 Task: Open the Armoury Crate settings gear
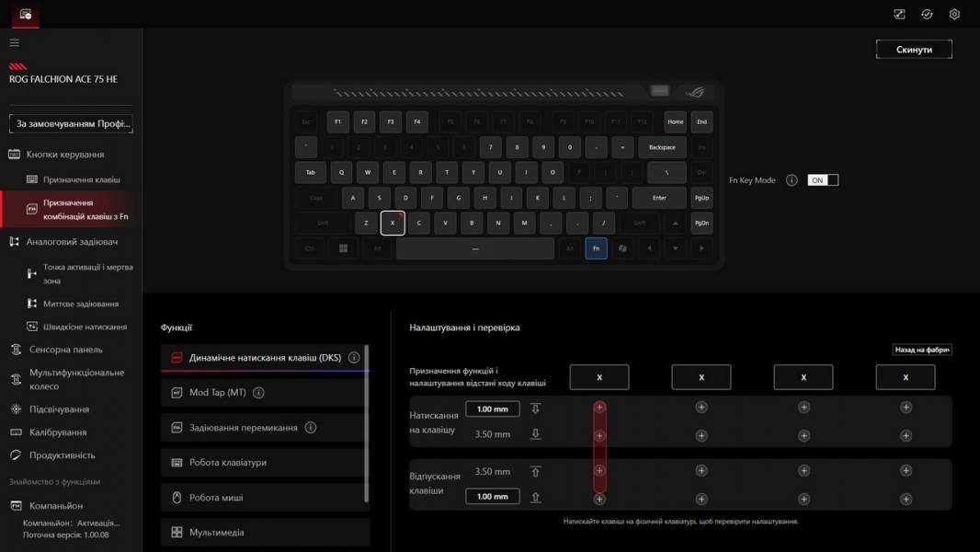click(953, 14)
